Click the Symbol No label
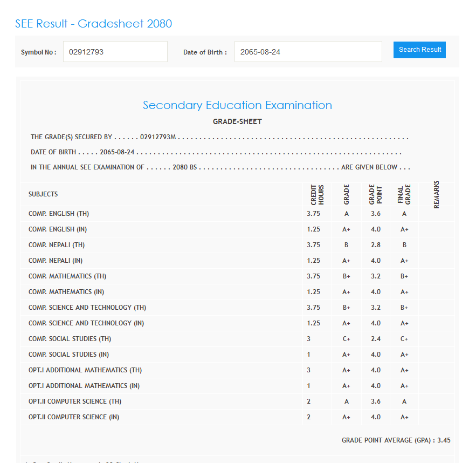476x463 pixels. pos(38,52)
